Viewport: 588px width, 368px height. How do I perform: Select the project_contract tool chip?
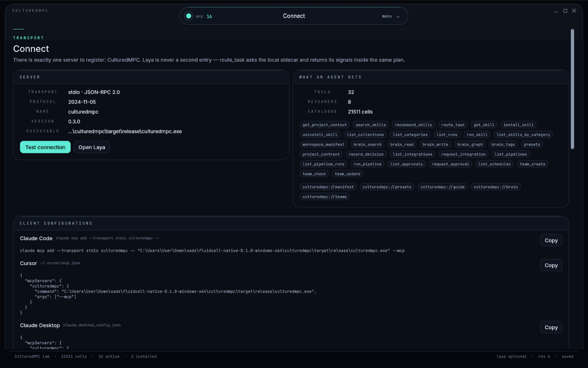click(321, 154)
